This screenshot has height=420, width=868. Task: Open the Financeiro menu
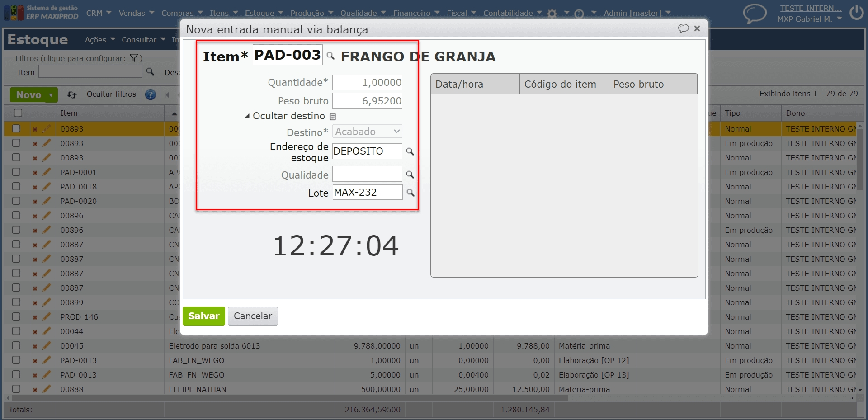tap(416, 13)
